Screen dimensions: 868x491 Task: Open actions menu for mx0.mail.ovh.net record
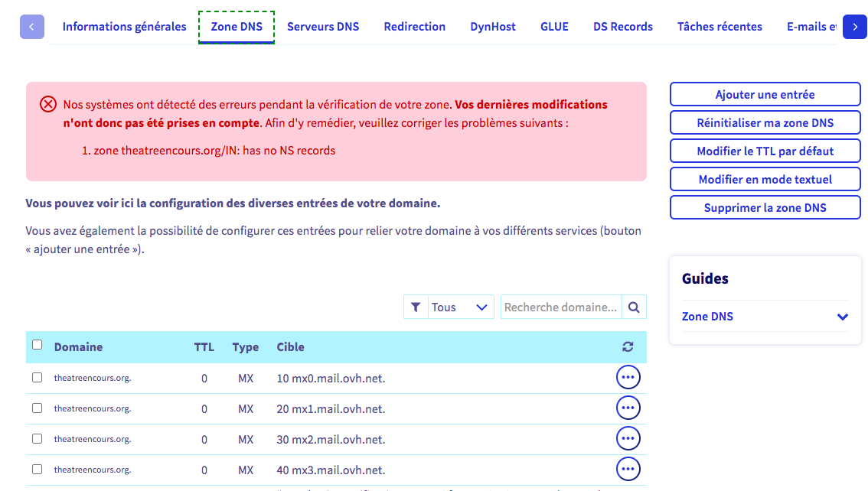[628, 378]
